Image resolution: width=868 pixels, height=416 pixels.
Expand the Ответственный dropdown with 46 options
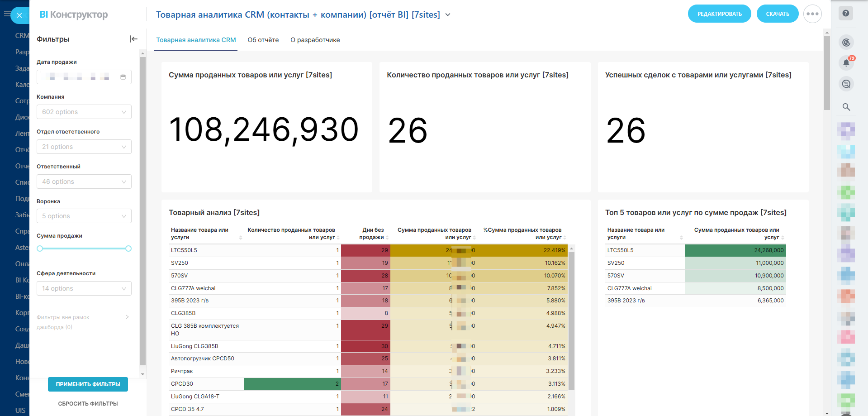click(84, 182)
